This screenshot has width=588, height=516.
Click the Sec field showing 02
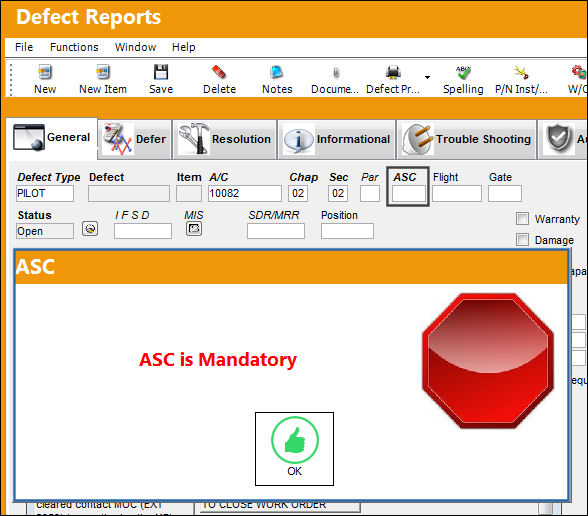point(338,194)
